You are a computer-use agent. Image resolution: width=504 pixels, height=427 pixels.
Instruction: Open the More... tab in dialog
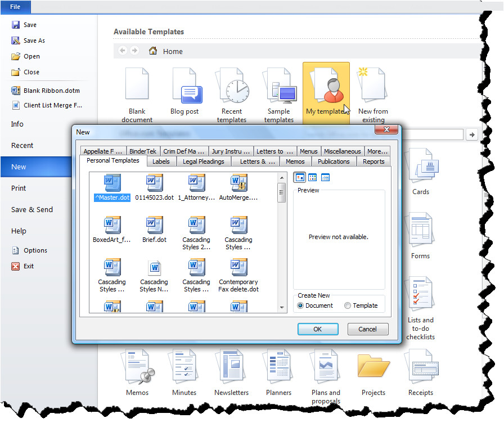coord(377,151)
